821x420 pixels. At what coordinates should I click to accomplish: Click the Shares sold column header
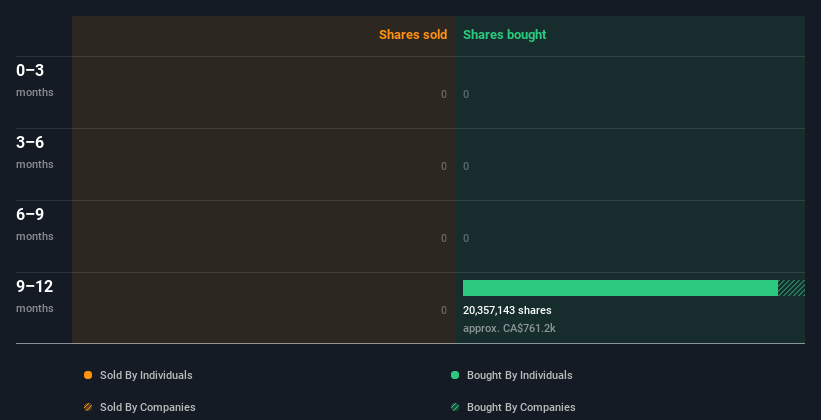[413, 35]
